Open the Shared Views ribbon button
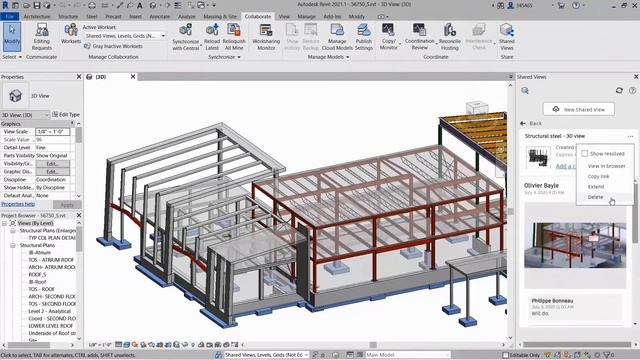This screenshot has height=360, width=640. (x=507, y=37)
